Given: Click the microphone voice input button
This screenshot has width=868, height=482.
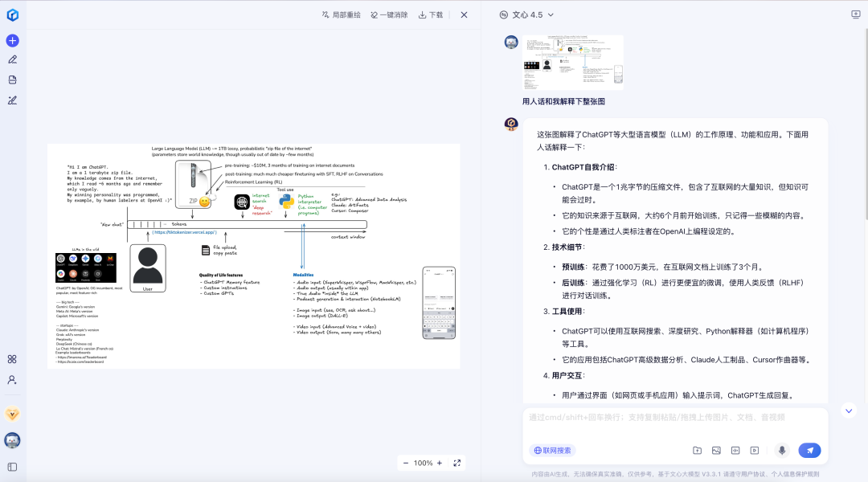Looking at the screenshot, I should click(x=782, y=451).
